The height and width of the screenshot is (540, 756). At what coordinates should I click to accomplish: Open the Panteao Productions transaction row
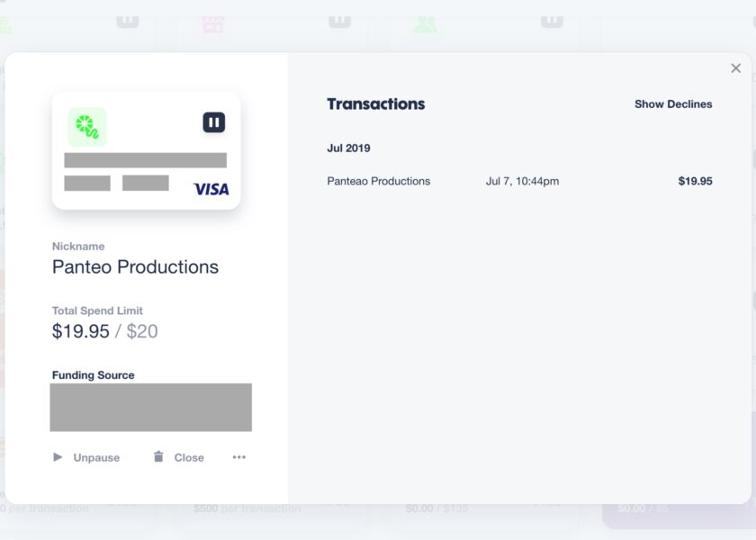click(520, 181)
